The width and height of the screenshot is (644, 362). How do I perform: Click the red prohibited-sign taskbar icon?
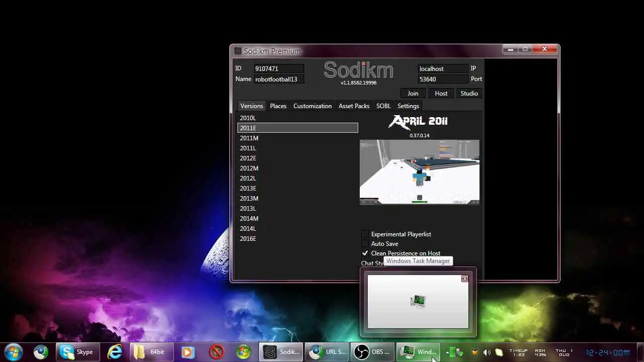click(216, 352)
